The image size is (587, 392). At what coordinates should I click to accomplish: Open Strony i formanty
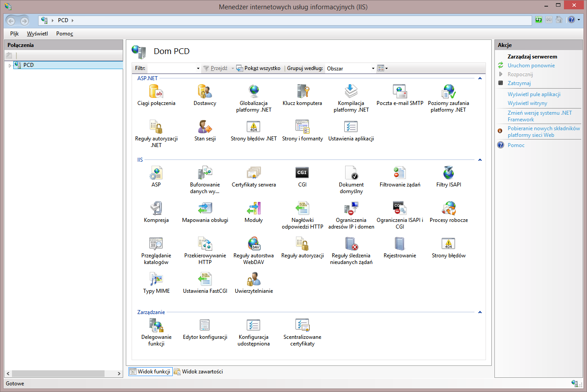click(x=303, y=131)
